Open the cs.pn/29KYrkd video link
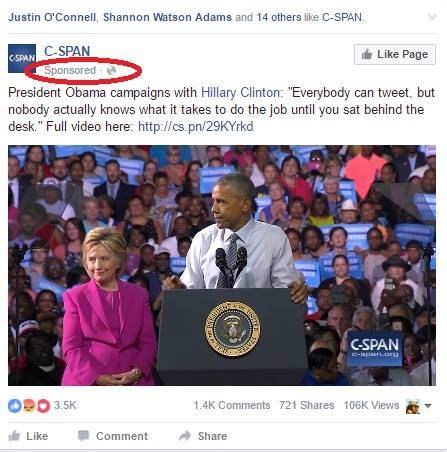Screen dimensions: 447x452 point(195,127)
